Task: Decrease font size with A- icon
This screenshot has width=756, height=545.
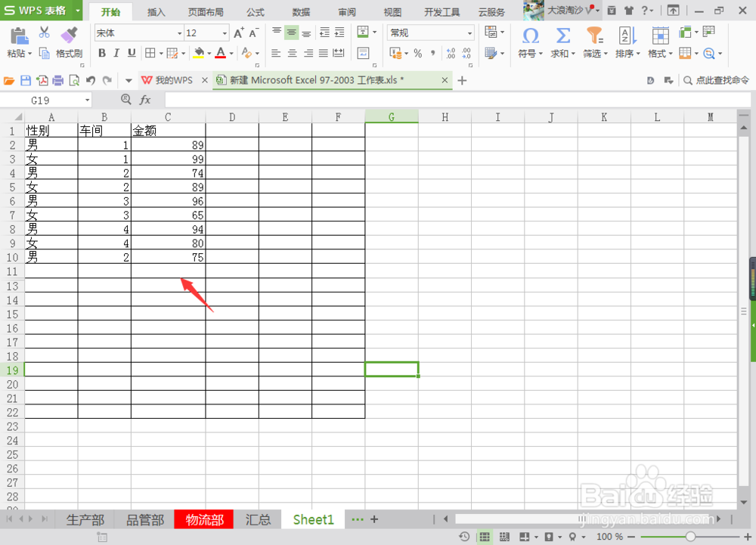Action: [253, 33]
